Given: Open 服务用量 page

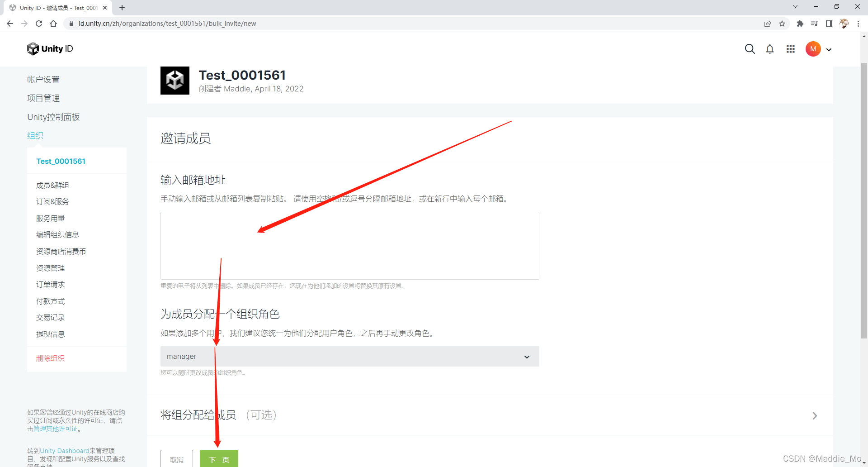Looking at the screenshot, I should pyautogui.click(x=51, y=218).
